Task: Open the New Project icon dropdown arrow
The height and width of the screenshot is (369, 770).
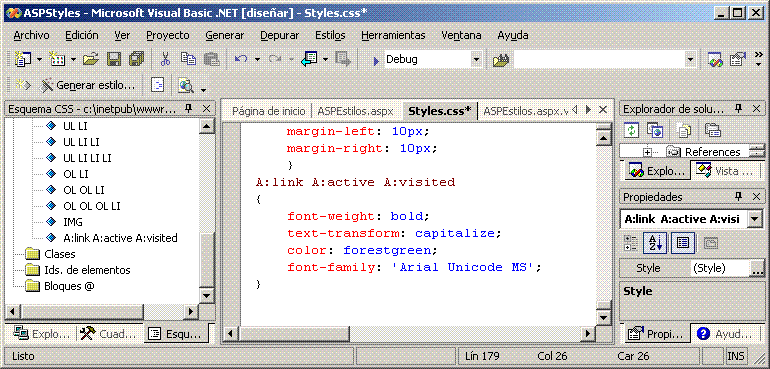Action: tap(39, 60)
